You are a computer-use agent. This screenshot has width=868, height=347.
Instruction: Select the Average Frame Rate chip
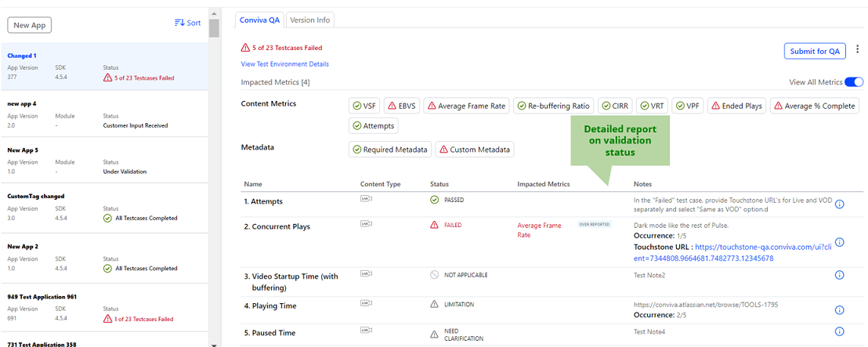[467, 106]
